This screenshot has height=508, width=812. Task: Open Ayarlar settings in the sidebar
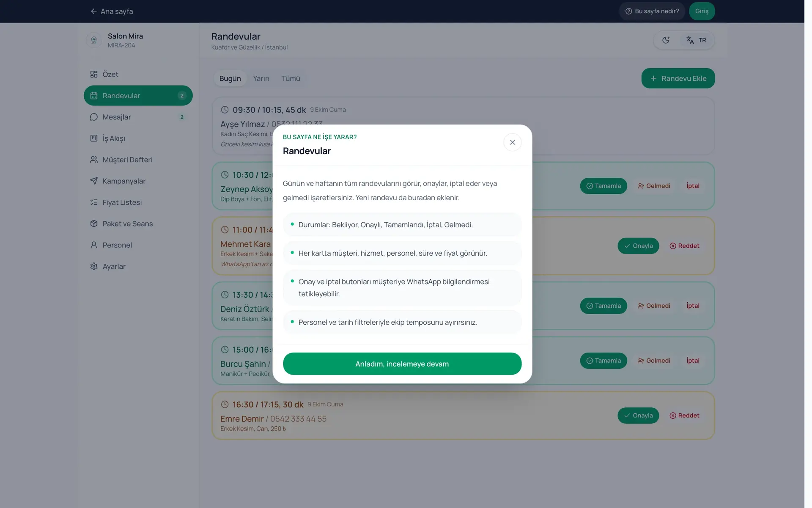point(138,266)
